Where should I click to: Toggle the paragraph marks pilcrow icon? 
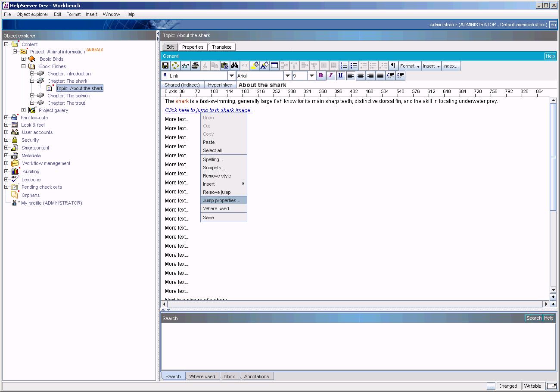(x=393, y=66)
